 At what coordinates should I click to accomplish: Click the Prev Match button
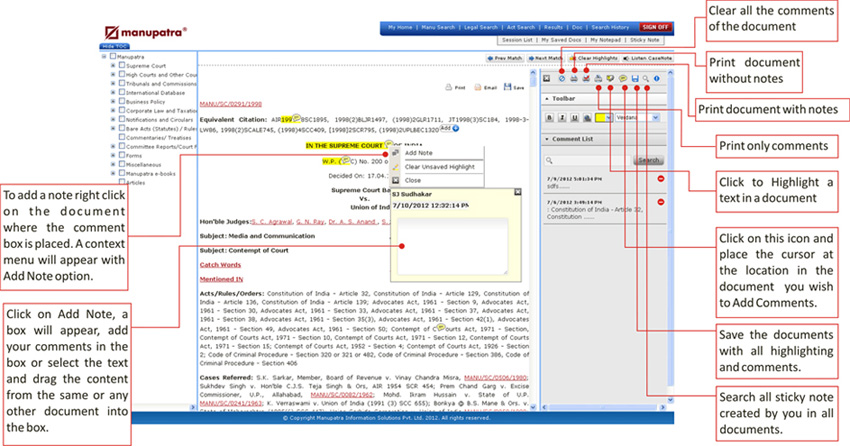505,58
